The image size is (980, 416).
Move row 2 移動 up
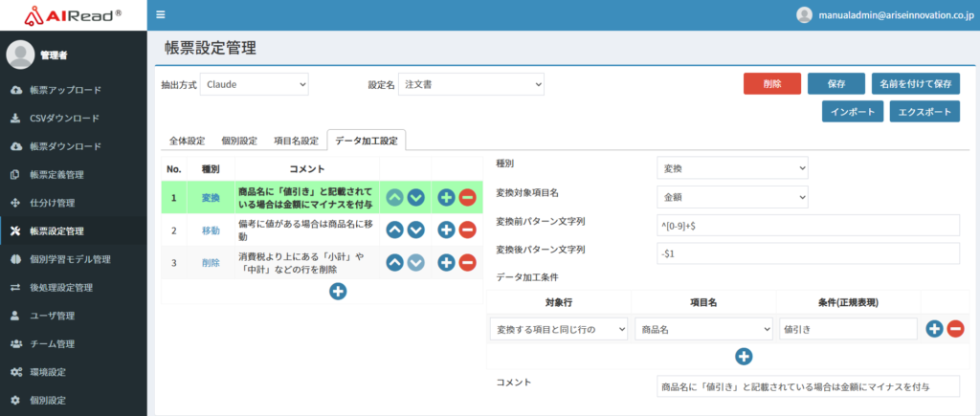pyautogui.click(x=394, y=230)
